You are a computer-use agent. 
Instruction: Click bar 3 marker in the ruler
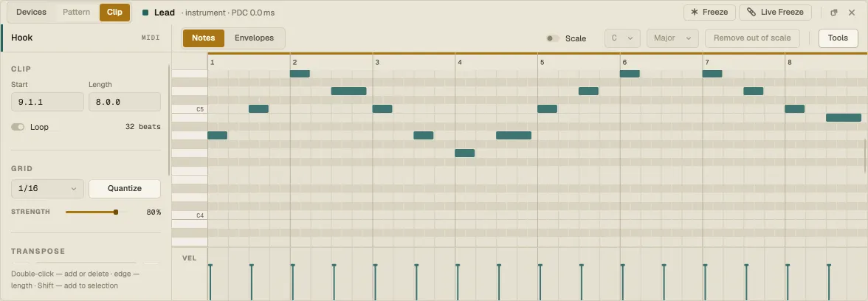(x=377, y=62)
